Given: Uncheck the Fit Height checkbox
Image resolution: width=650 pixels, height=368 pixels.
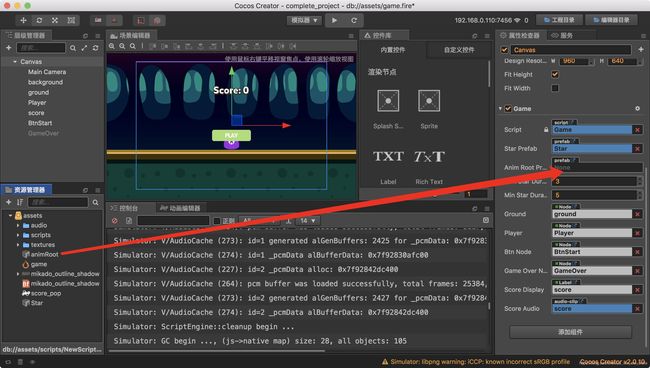Looking at the screenshot, I should pyautogui.click(x=555, y=75).
